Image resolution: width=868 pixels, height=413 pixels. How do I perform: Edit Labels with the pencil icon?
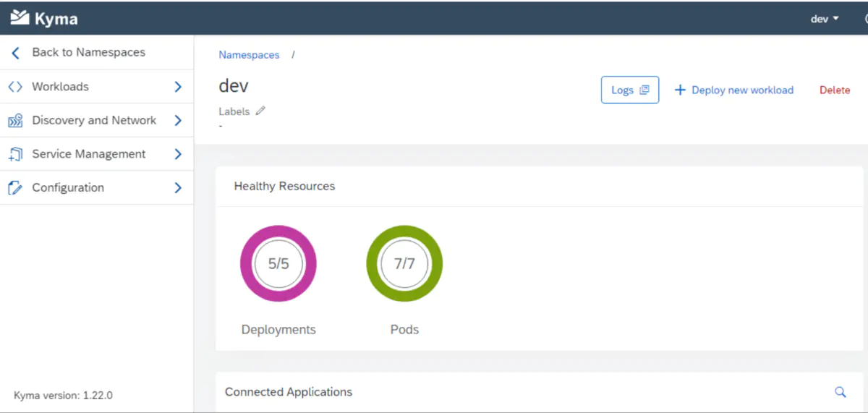click(x=260, y=111)
